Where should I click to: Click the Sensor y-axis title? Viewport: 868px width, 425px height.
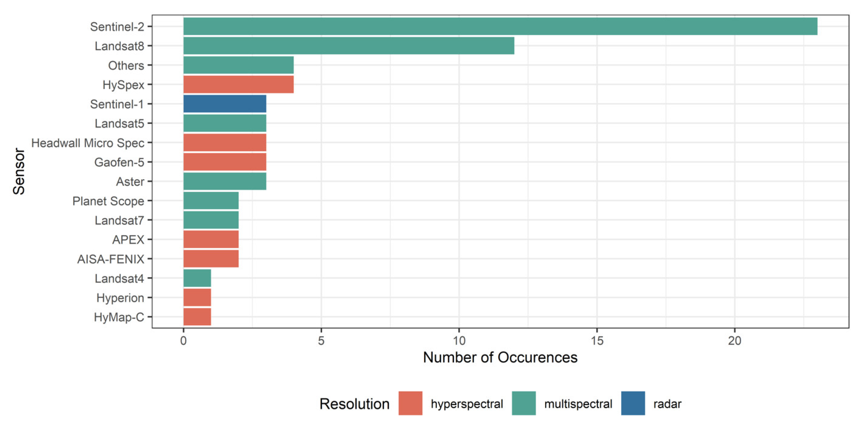pyautogui.click(x=19, y=171)
